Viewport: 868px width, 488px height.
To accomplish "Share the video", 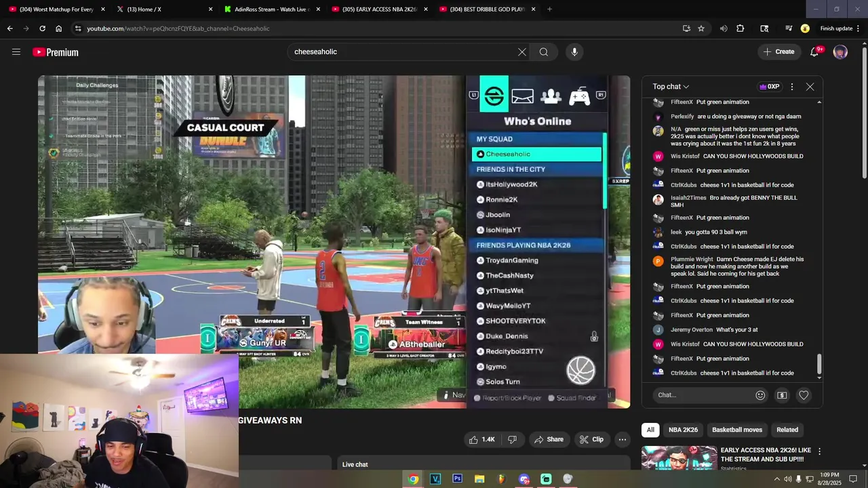I will (x=549, y=439).
